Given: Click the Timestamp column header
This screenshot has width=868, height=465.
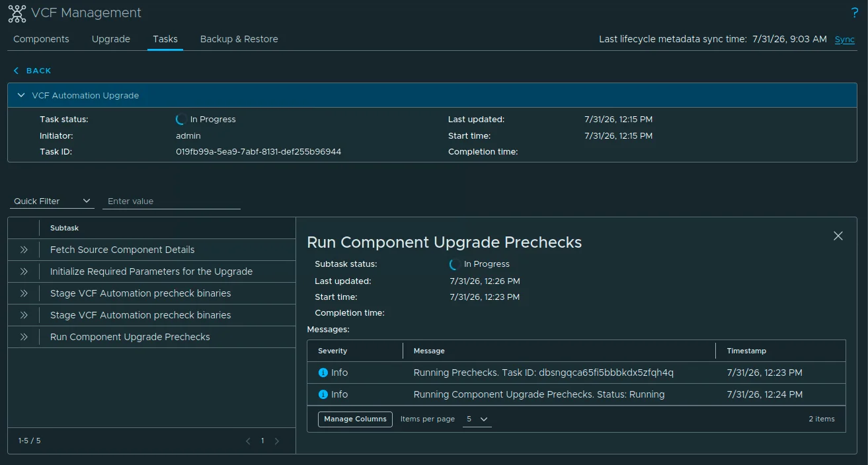Looking at the screenshot, I should coord(746,351).
